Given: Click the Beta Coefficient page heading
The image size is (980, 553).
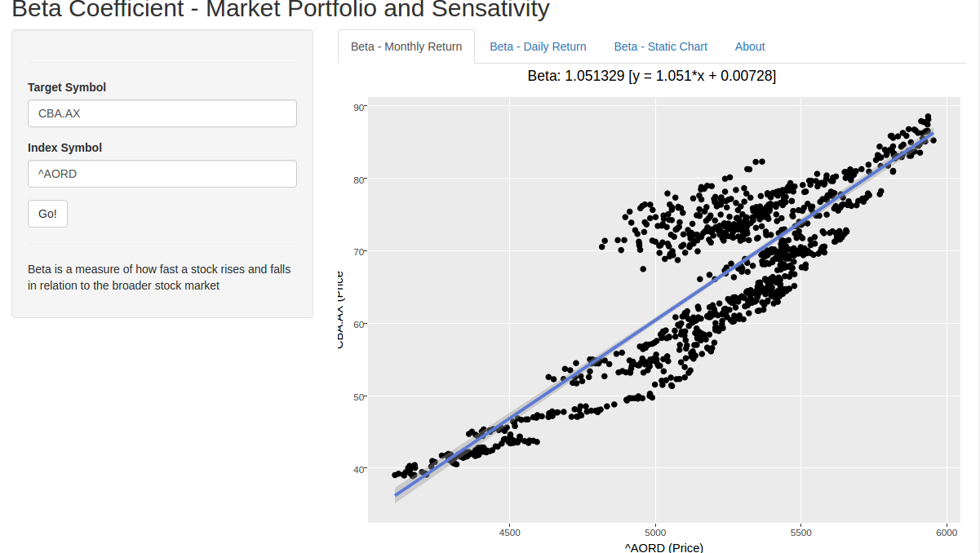Looking at the screenshot, I should (x=281, y=10).
